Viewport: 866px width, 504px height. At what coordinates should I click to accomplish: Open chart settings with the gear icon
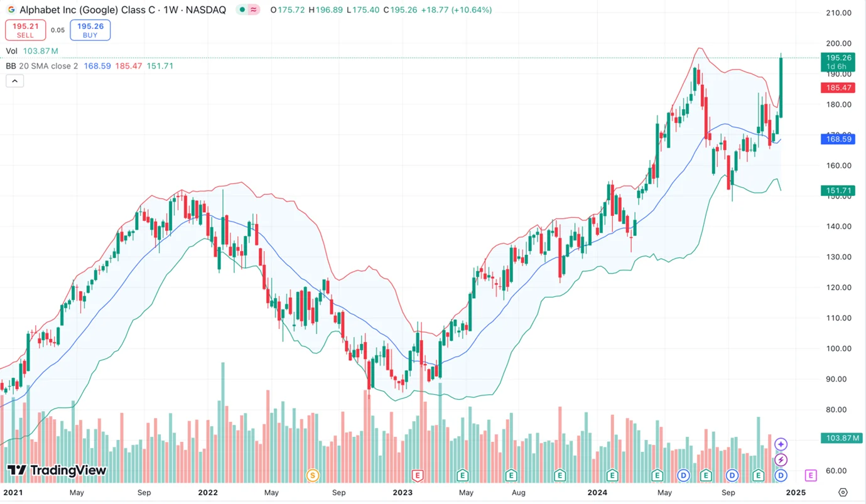pyautogui.click(x=842, y=492)
